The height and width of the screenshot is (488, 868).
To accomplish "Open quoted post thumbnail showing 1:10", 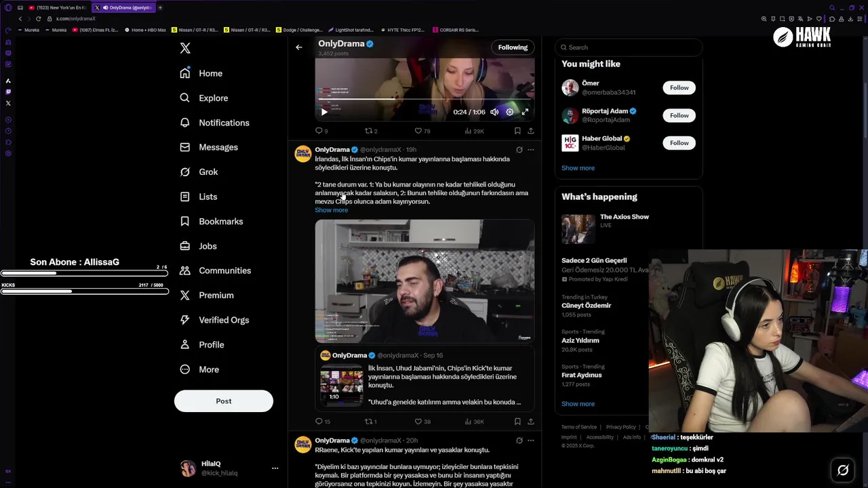I will (x=342, y=385).
